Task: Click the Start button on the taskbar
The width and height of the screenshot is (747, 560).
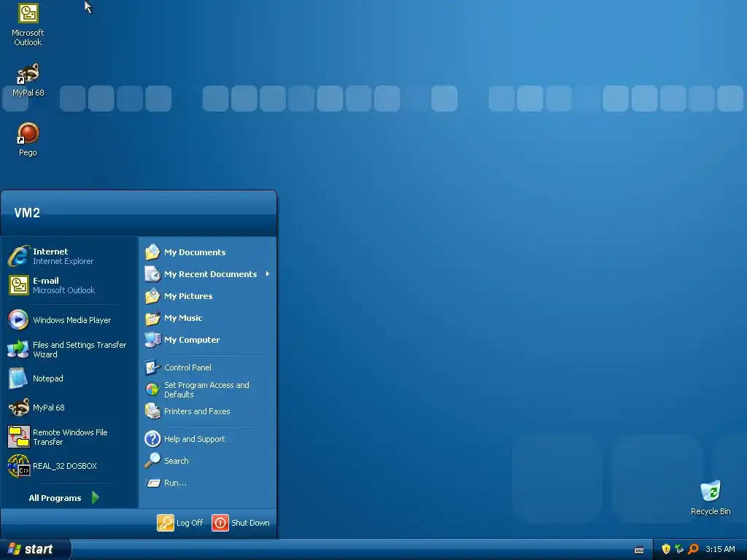Action: (35, 549)
